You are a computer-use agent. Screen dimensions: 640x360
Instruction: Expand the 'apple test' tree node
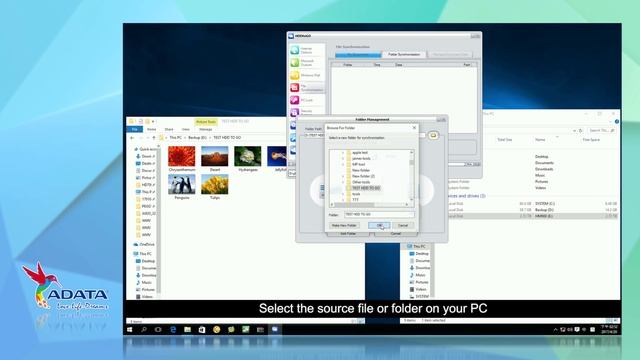coord(343,153)
